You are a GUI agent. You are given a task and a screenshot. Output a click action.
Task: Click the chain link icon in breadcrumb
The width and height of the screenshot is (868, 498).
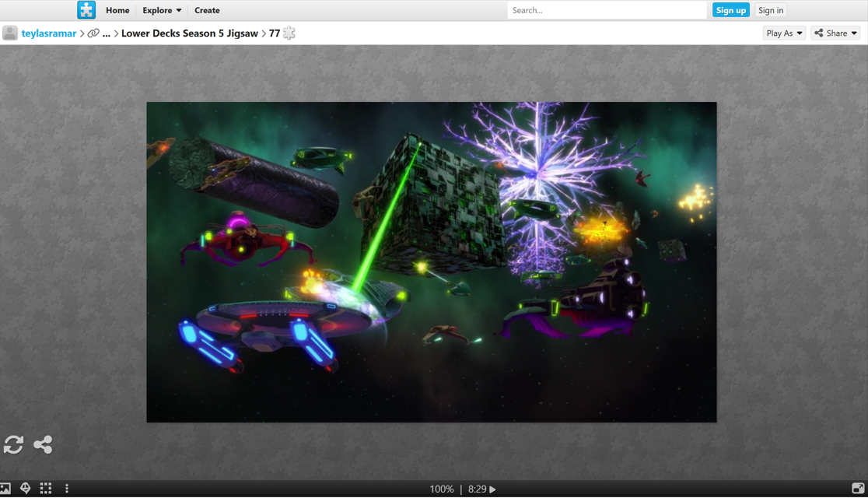pos(93,33)
